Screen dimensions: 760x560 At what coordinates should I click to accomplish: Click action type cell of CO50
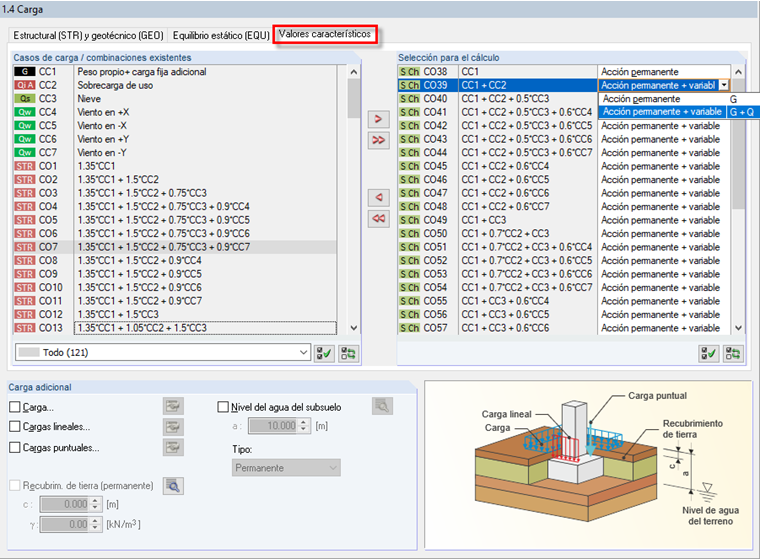pos(664,234)
